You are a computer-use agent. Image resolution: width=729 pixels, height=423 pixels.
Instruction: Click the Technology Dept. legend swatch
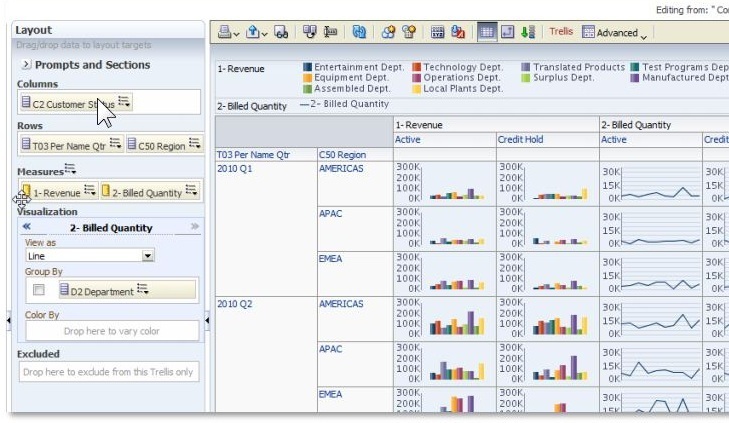pyautogui.click(x=417, y=67)
